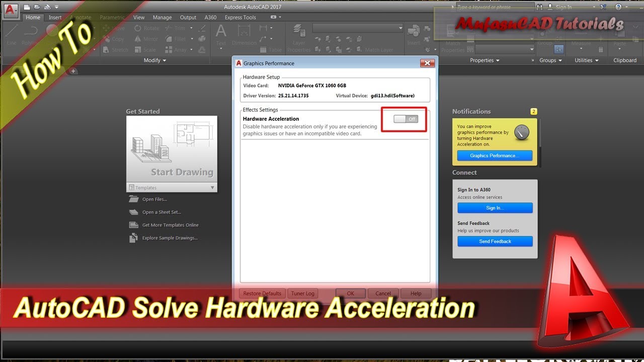
Task: Click the Table tool in Annotation panel
Action: tap(271, 50)
